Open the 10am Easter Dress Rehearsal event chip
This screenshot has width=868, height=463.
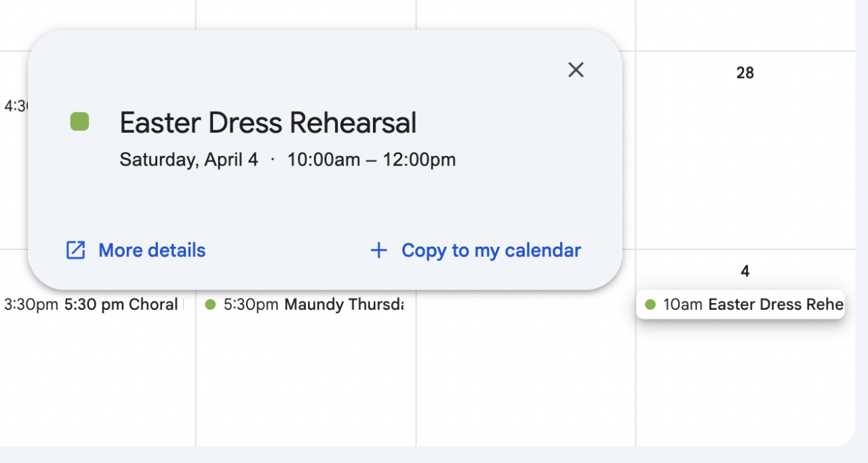tap(741, 304)
